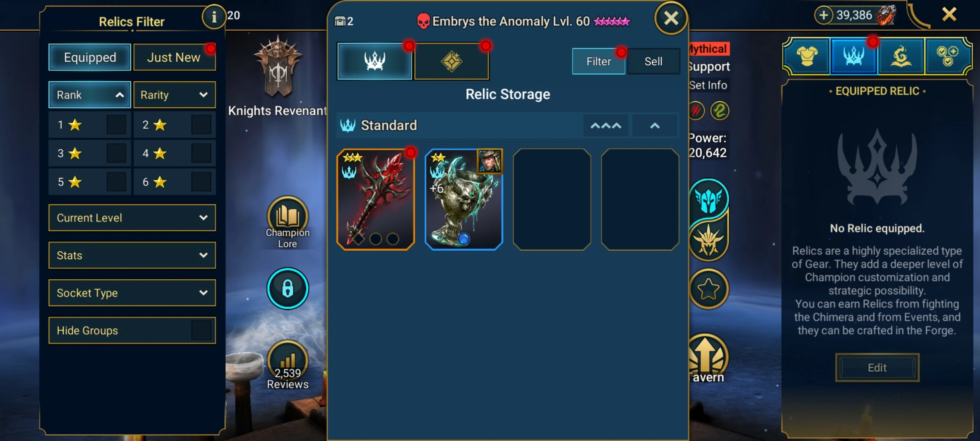Select the red axe relic thumbnail
The width and height of the screenshot is (980, 441).
[x=376, y=199]
